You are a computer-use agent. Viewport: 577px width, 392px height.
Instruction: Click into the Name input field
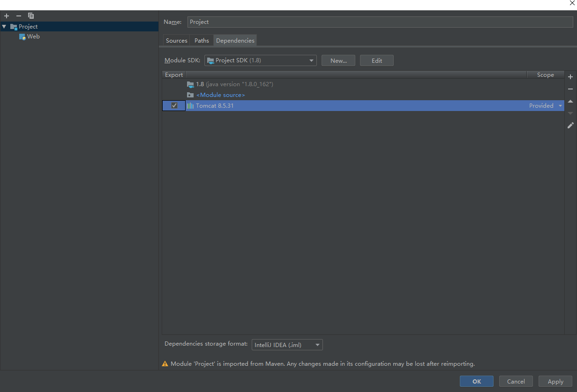(x=380, y=22)
